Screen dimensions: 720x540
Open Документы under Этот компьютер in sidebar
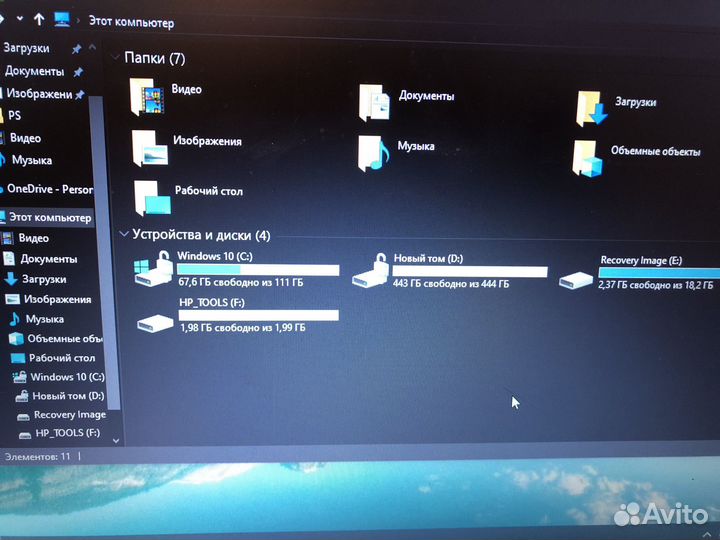point(49,259)
